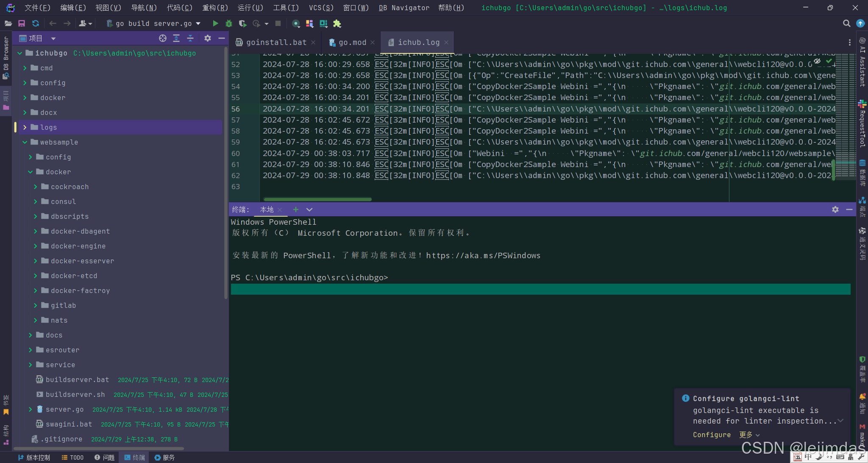
Task: Toggle reader mode eye icon in editor
Action: pos(817,61)
